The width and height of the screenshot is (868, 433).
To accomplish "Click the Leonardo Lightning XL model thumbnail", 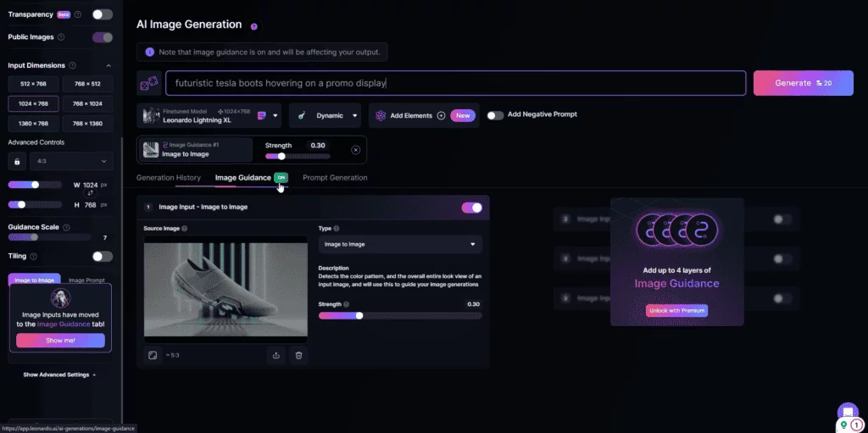I will [x=151, y=116].
